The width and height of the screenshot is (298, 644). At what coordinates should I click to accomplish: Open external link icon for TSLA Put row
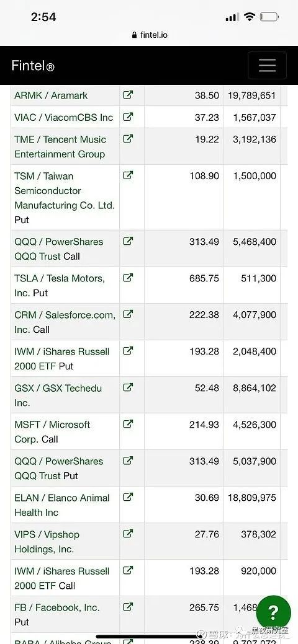[128, 278]
